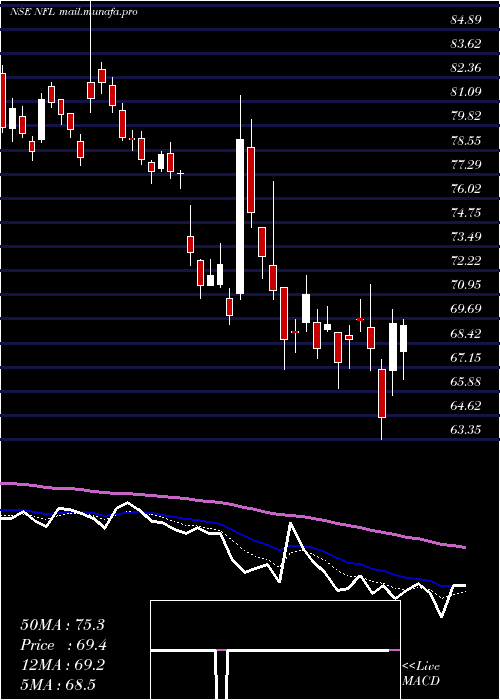Click the 12MA : 69.2 readout
Screen dimensions: 500x700
pos(62,665)
